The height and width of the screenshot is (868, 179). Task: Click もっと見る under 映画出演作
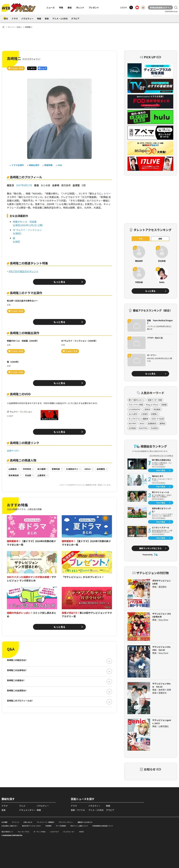click(59, 383)
